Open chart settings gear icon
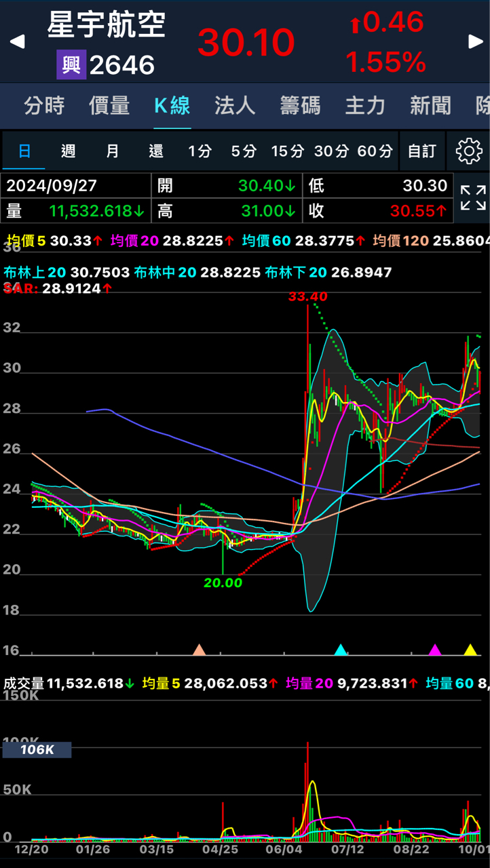 [468, 151]
